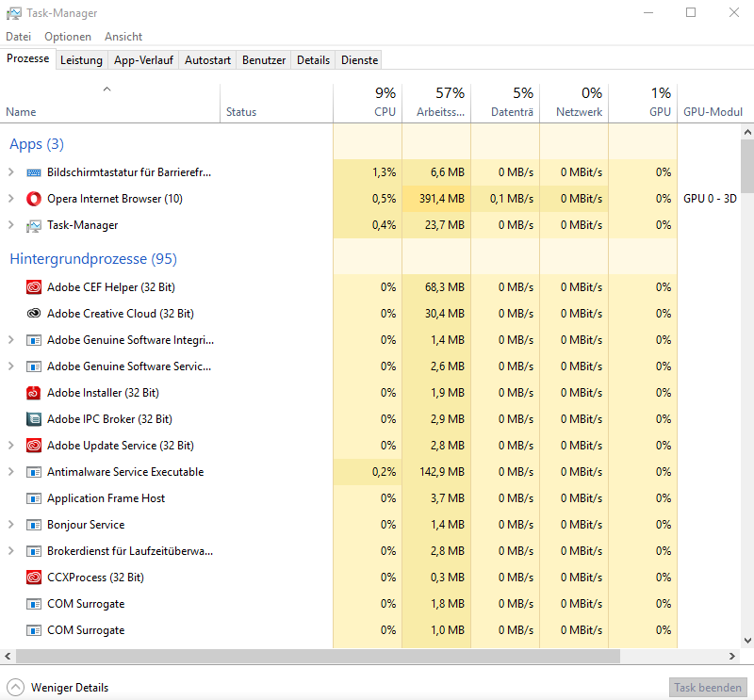Click the Adobe Installer icon
Screen dimensions: 754x700
click(x=34, y=393)
